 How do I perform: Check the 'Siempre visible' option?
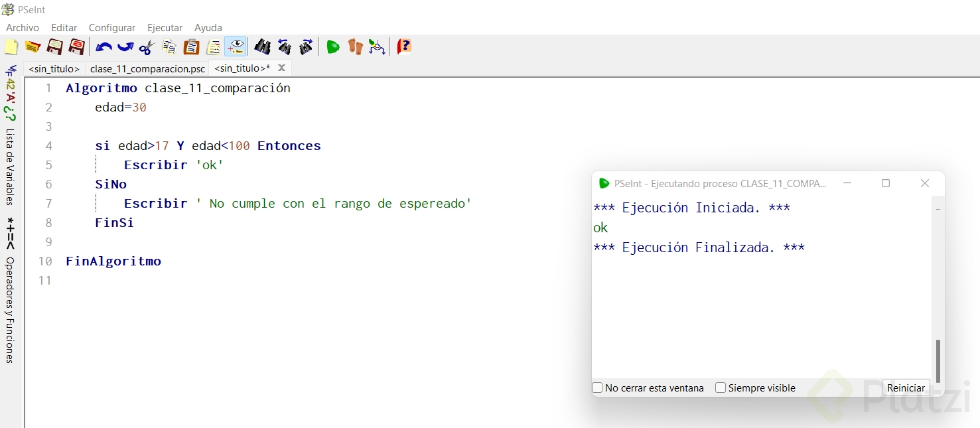tap(721, 388)
